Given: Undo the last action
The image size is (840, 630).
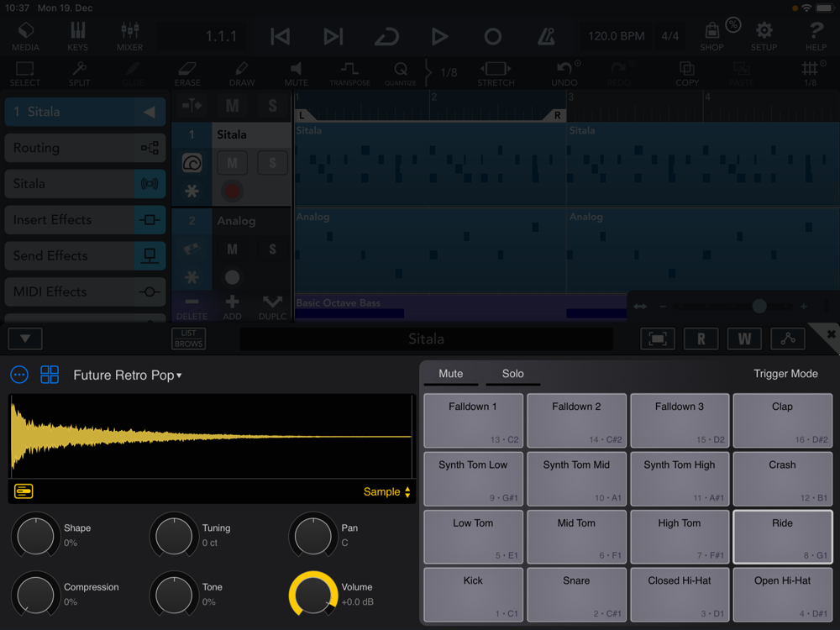Looking at the screenshot, I should click(564, 74).
